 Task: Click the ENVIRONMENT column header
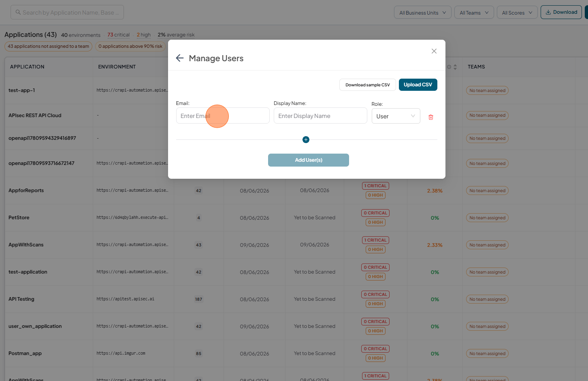[x=117, y=67]
